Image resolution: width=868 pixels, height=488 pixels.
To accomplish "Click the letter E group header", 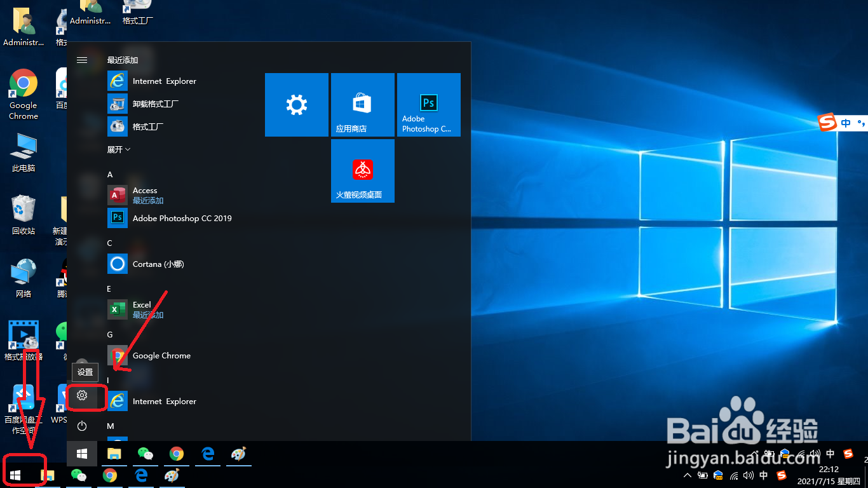I will (109, 288).
